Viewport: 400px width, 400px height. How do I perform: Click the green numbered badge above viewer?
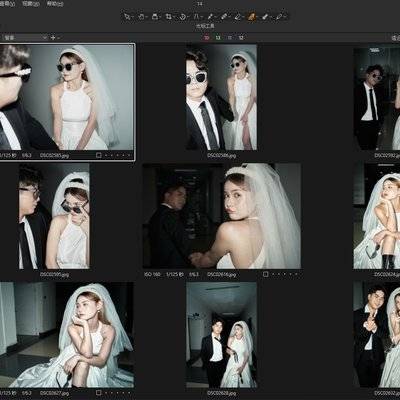coord(218,38)
